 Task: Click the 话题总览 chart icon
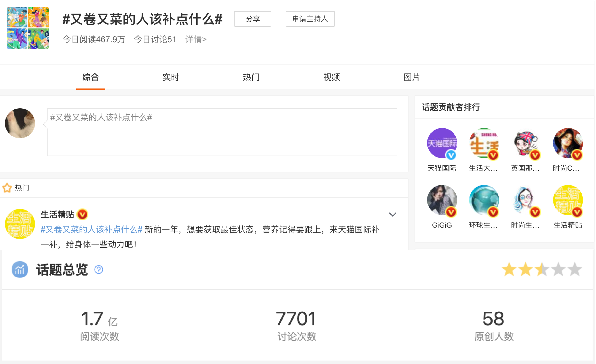[20, 269]
